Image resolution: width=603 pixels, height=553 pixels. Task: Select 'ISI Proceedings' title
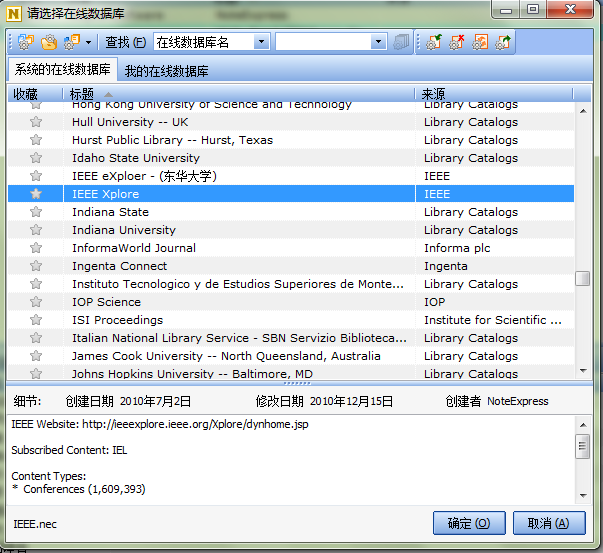click(117, 320)
